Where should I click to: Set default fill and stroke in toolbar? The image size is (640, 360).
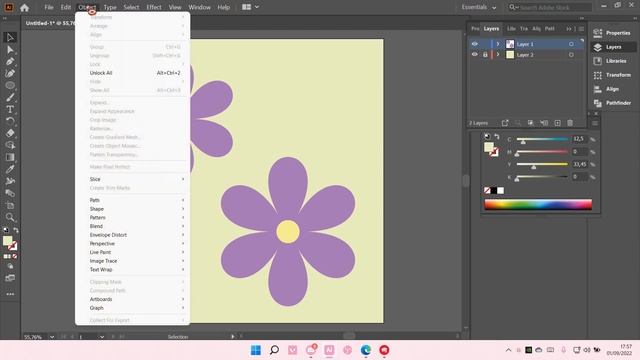(6, 230)
